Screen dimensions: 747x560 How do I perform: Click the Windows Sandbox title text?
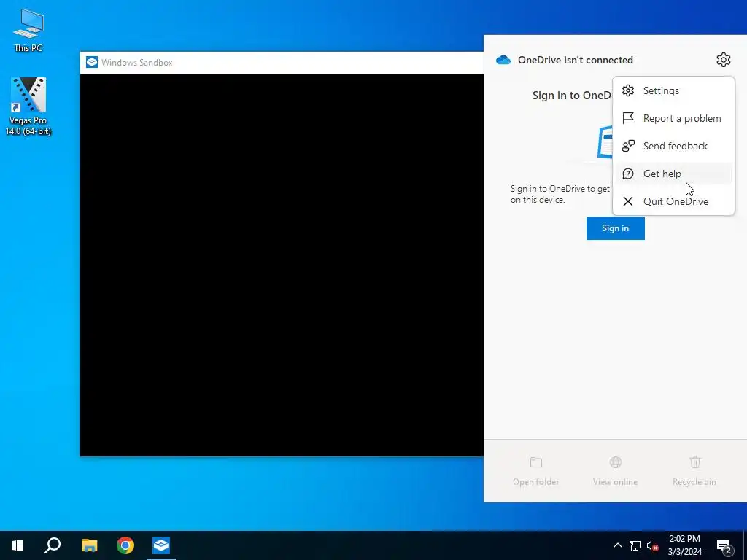(x=136, y=63)
